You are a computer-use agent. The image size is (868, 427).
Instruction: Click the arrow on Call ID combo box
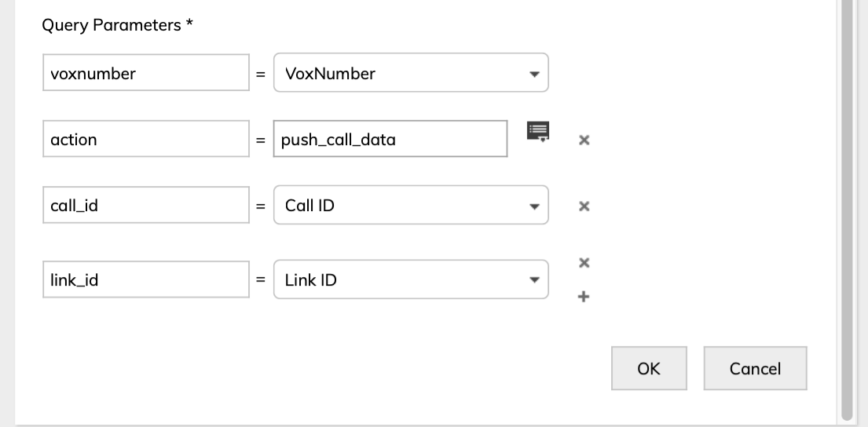tap(534, 206)
